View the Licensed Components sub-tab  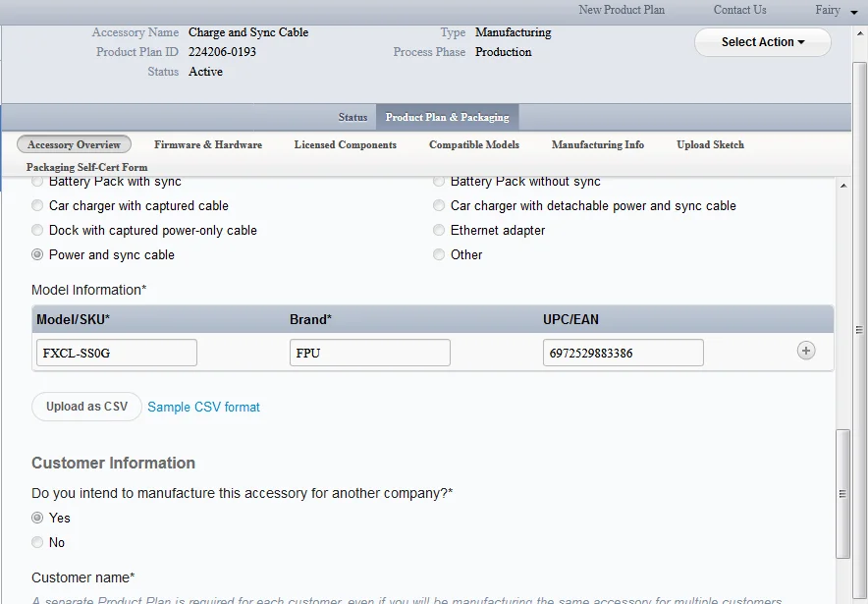[x=346, y=144]
